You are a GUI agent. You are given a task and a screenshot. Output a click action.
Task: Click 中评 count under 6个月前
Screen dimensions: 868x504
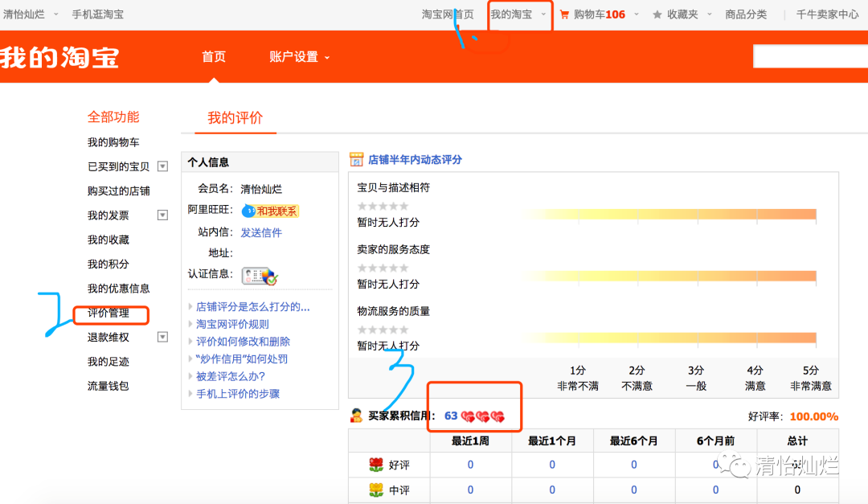[x=716, y=490]
